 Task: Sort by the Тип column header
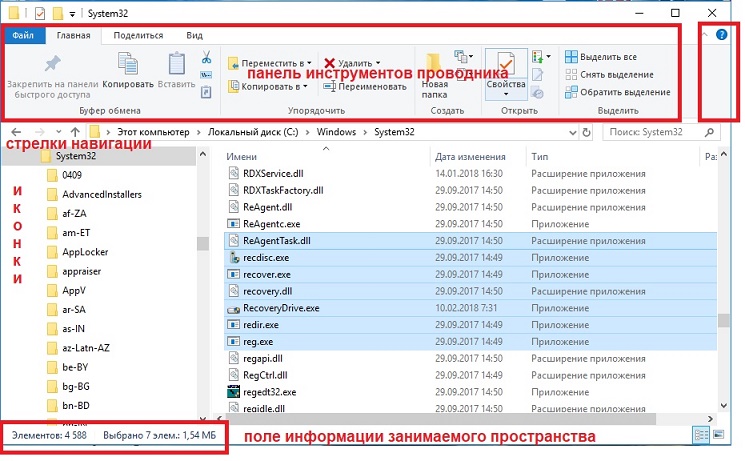pos(539,156)
